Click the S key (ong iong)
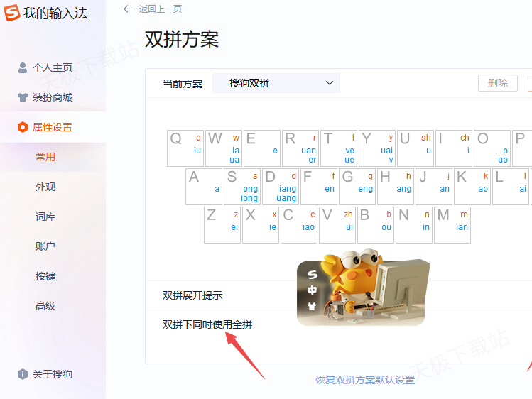The width and height of the screenshot is (532, 399). click(242, 187)
